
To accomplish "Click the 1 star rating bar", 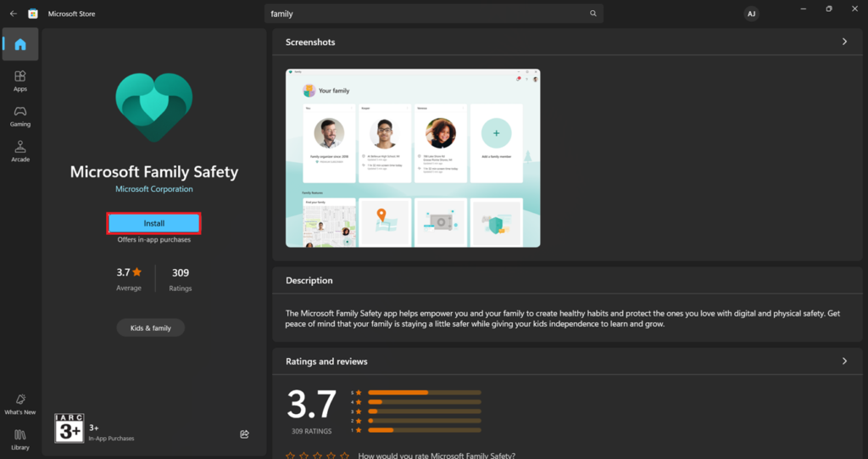I will [425, 430].
